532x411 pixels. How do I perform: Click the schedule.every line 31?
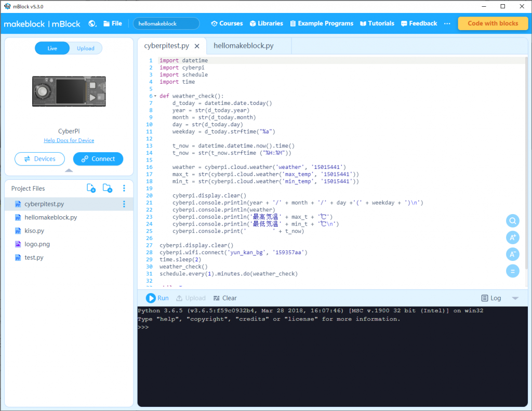pyautogui.click(x=229, y=274)
